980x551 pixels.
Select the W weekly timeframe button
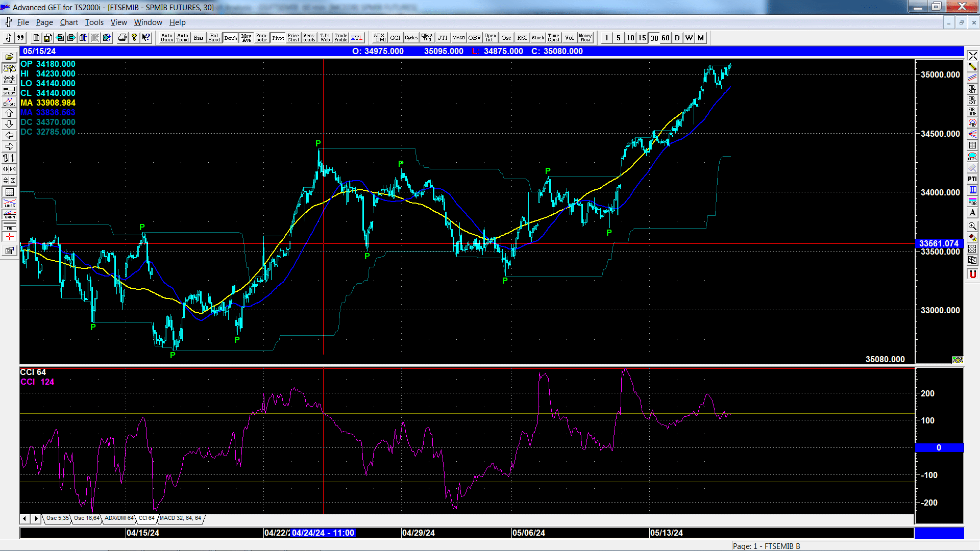[689, 38]
